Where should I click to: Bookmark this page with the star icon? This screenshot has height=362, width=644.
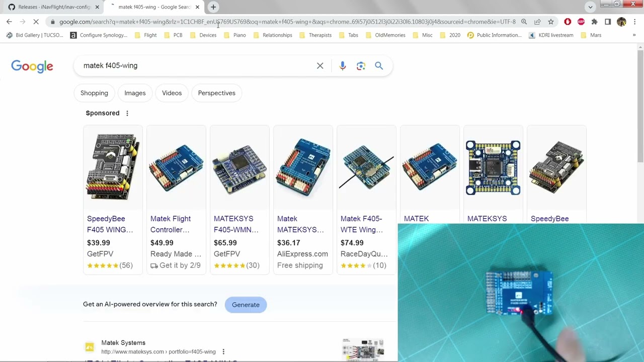(x=551, y=22)
